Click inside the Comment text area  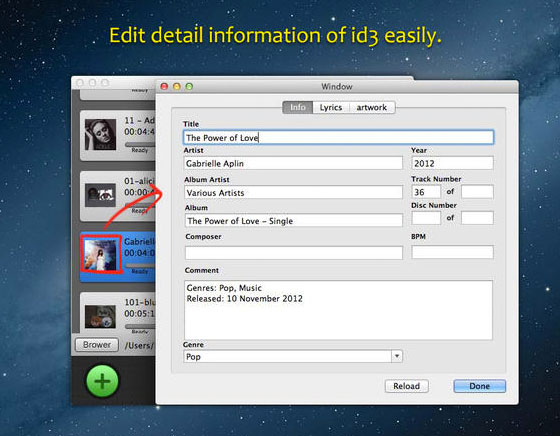coord(338,310)
